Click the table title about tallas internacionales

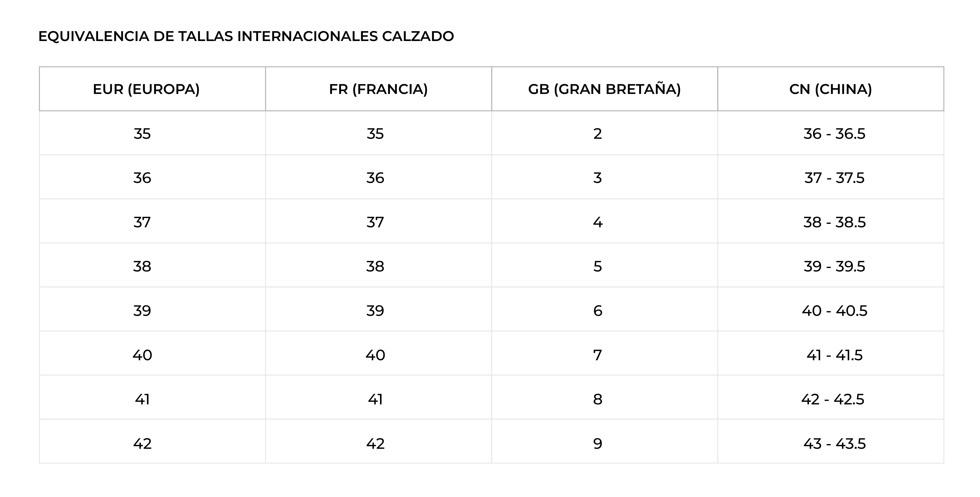click(246, 36)
